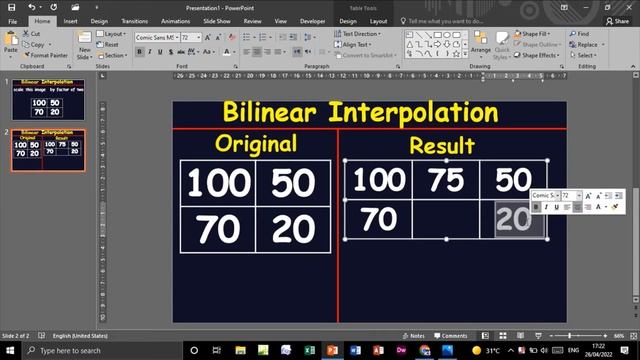
Task: Switch to Reading View in status bar
Action: [x=520, y=336]
